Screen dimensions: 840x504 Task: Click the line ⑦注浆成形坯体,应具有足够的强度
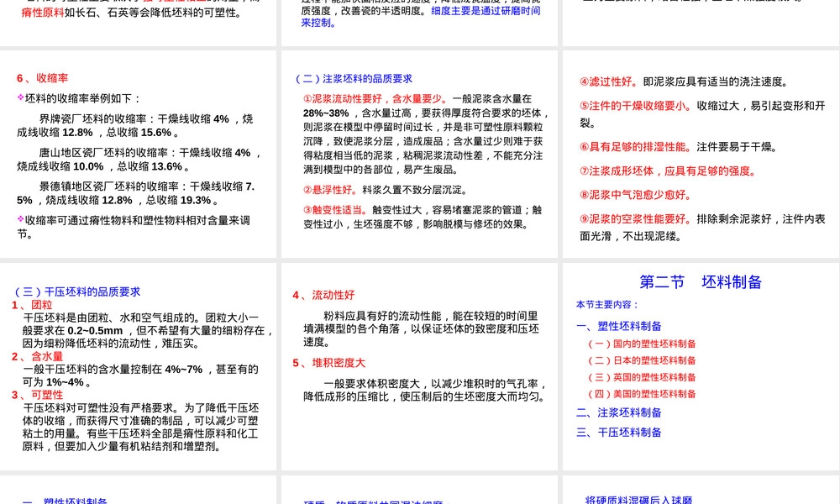[x=668, y=171]
